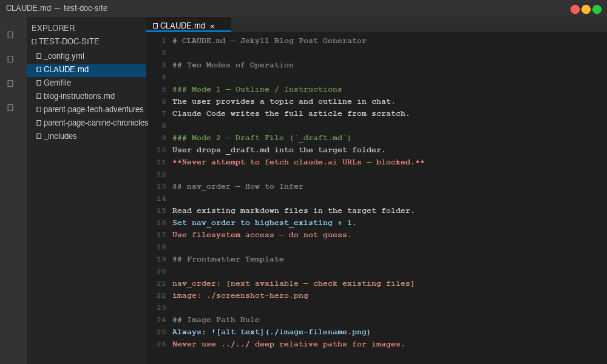607x364 pixels.
Task: Open the Search icon below Explorer
Action: (10, 59)
